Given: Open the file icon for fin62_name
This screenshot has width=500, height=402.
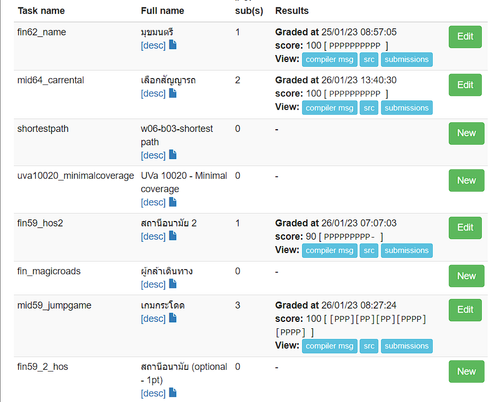Looking at the screenshot, I should pyautogui.click(x=173, y=45).
